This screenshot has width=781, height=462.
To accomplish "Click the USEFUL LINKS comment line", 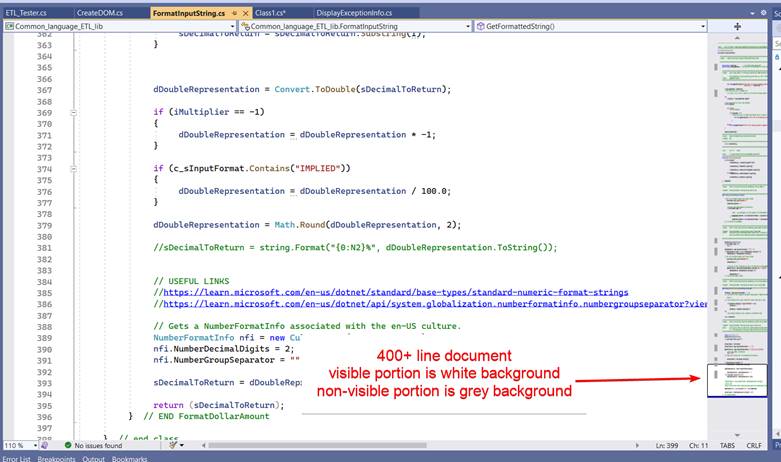I will point(191,281).
